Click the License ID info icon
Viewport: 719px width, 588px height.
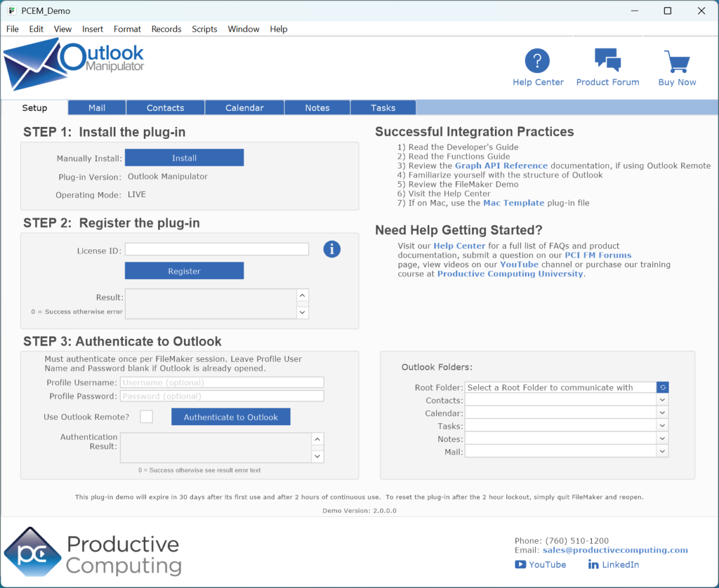tap(332, 249)
